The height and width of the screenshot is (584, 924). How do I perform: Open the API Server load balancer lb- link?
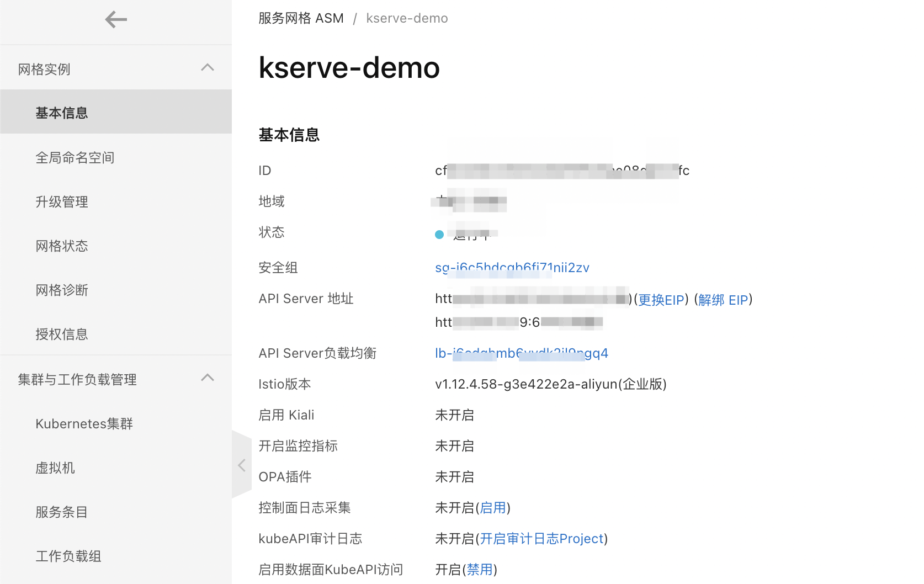(x=521, y=353)
